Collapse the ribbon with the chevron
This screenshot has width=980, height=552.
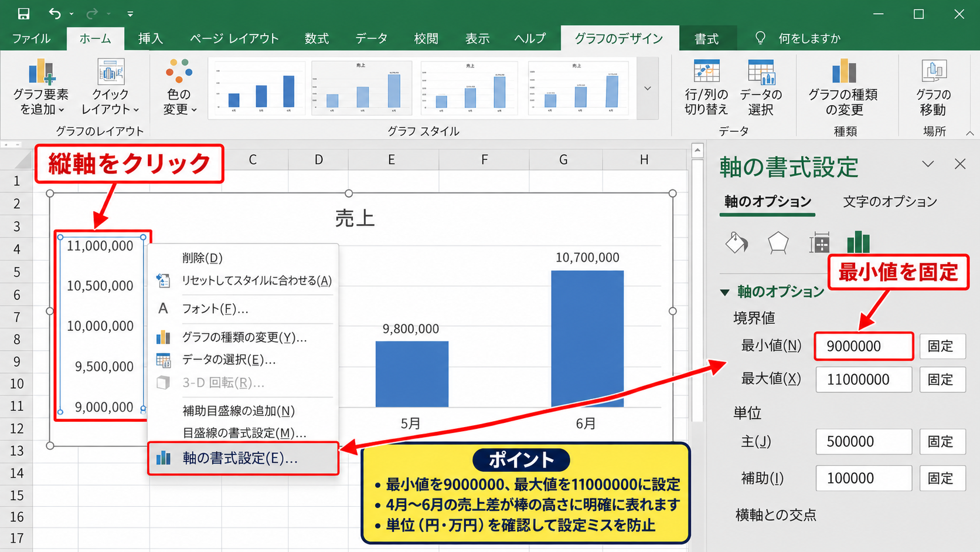click(969, 133)
